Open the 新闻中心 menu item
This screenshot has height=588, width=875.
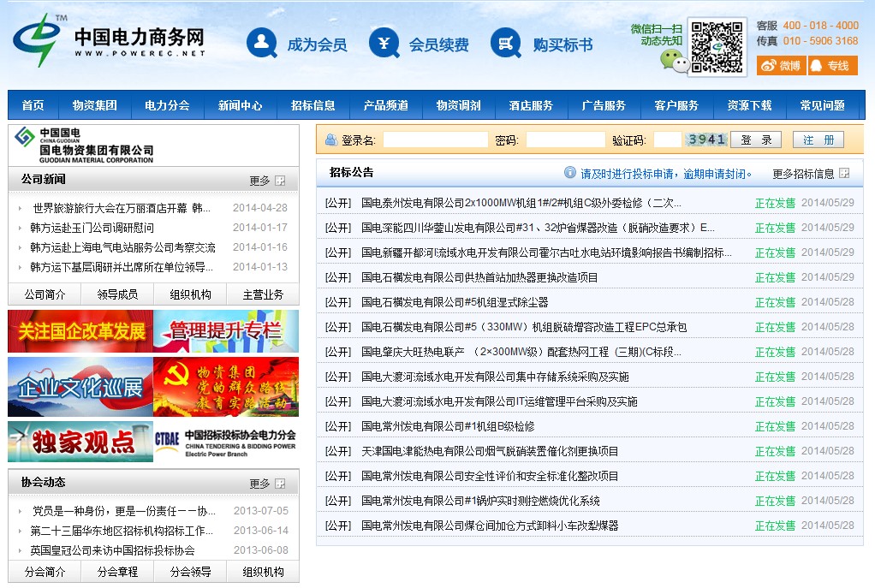tap(240, 105)
